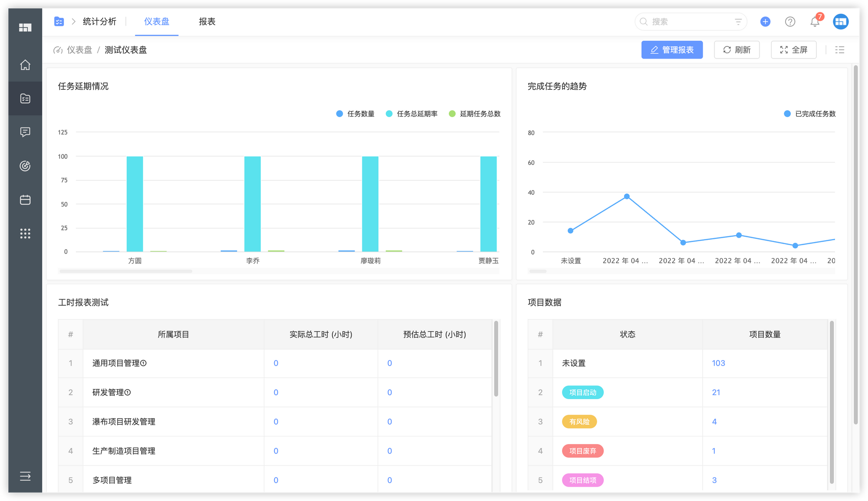The image size is (868, 501).
Task: Open the home icon in the sidebar
Action: click(x=25, y=65)
